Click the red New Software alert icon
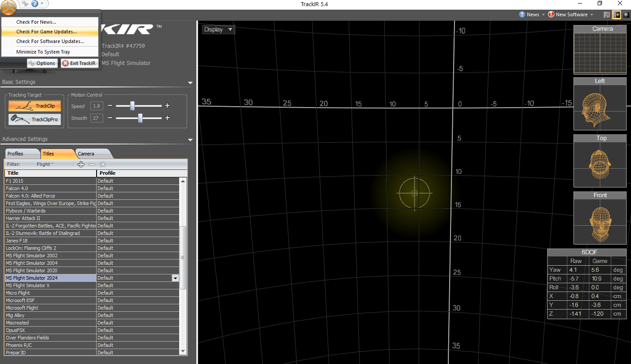This screenshot has height=364, width=631. (x=551, y=14)
